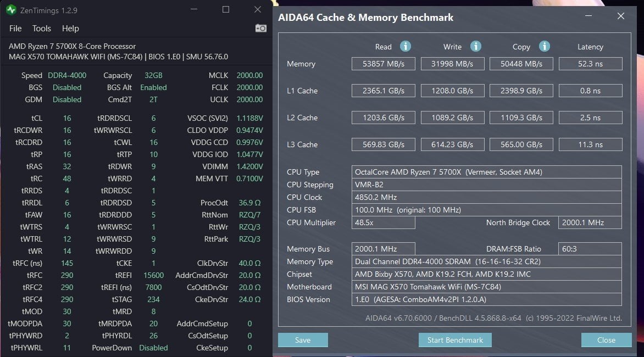Viewport: 644px width, 357px height.
Task: Click the DRAM:FSB Ratio 60:3 field
Action: 590,249
